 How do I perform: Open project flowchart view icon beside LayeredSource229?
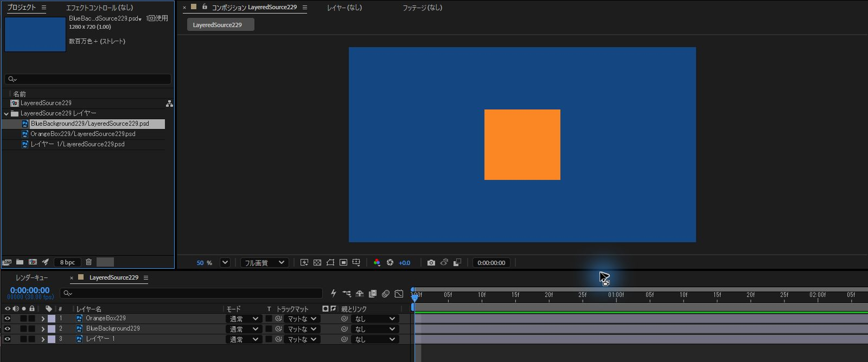coord(169,103)
